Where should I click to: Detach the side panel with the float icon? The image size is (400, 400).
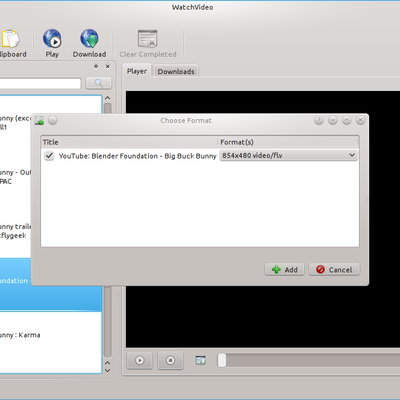(96, 66)
